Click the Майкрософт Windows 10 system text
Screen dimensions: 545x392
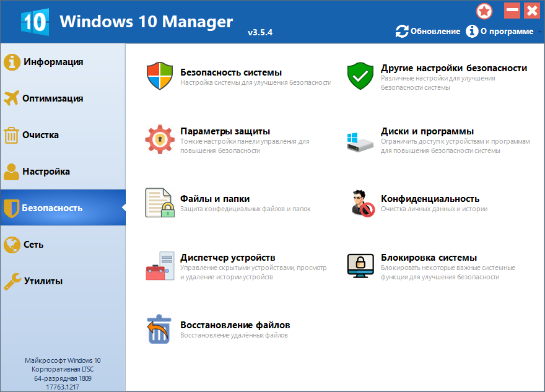(63, 360)
